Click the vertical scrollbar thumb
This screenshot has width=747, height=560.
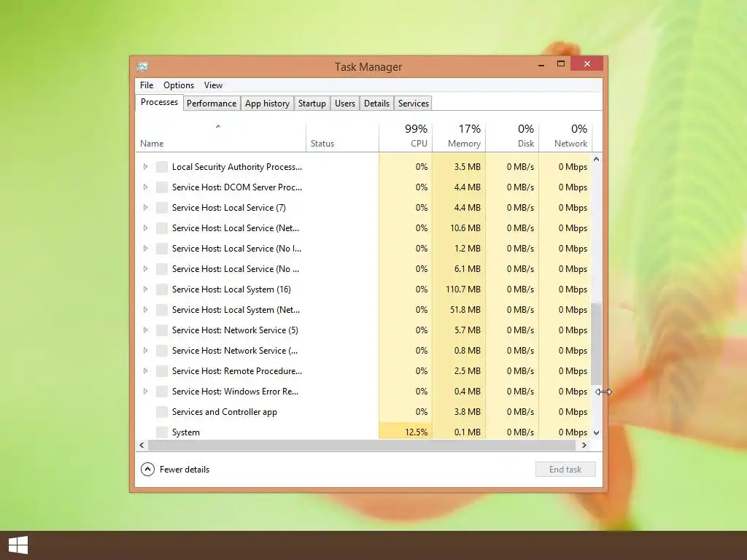(597, 344)
